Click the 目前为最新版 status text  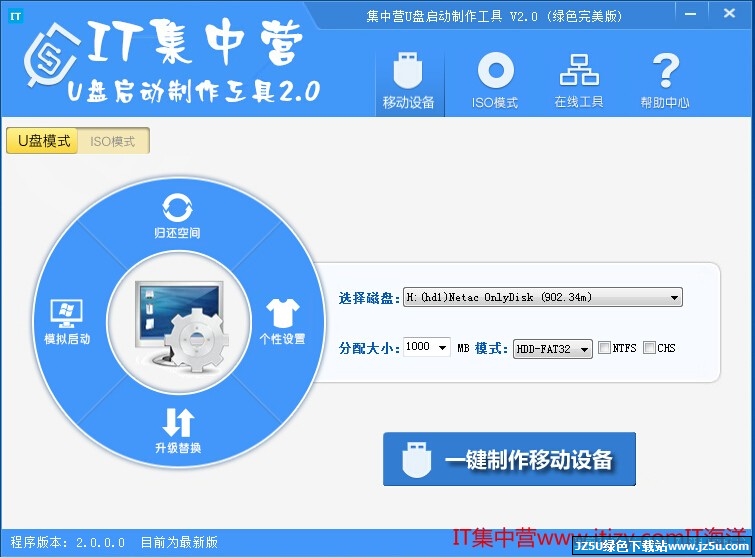coord(179,543)
